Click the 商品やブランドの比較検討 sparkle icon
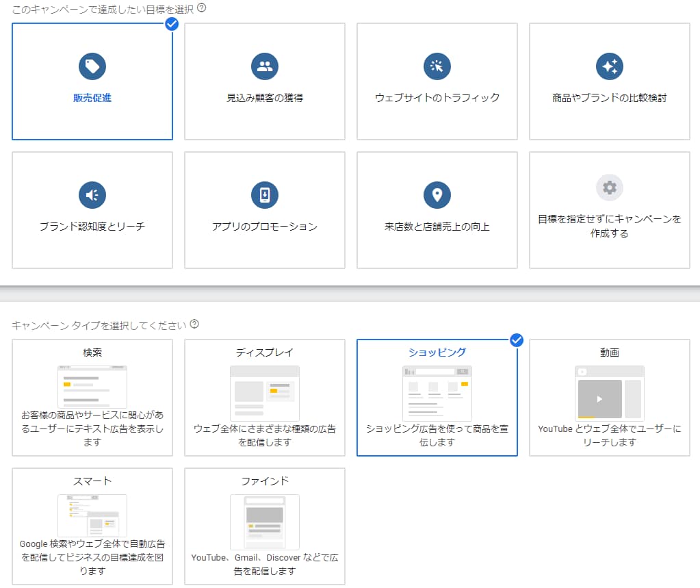Screen dimensions: 700x588 click(609, 66)
